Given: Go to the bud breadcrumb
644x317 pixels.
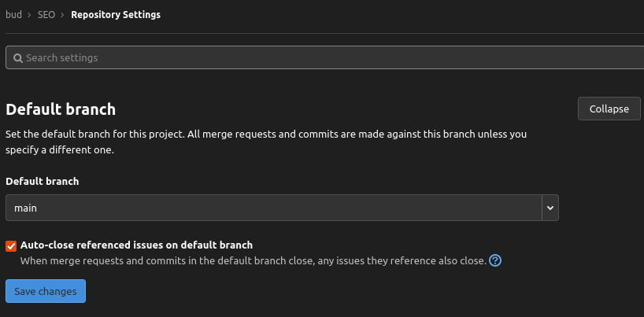Looking at the screenshot, I should pyautogui.click(x=13, y=15).
